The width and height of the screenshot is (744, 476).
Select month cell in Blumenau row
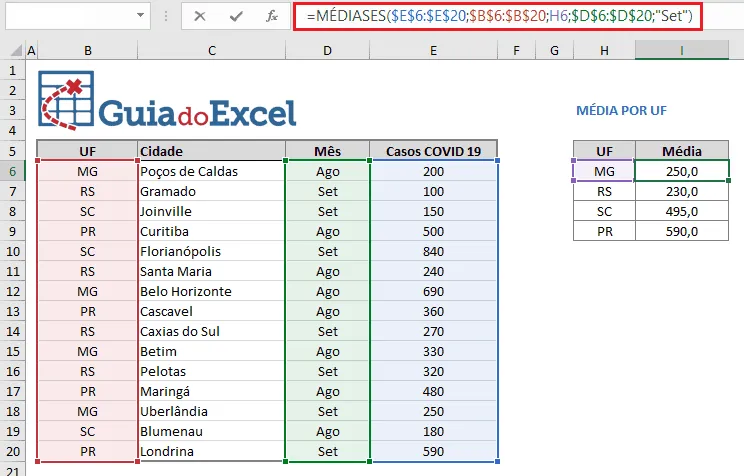(327, 431)
